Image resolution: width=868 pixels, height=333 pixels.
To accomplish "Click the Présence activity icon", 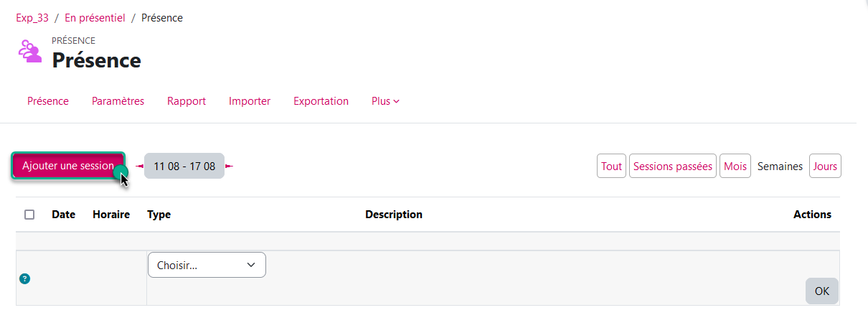I will [30, 51].
